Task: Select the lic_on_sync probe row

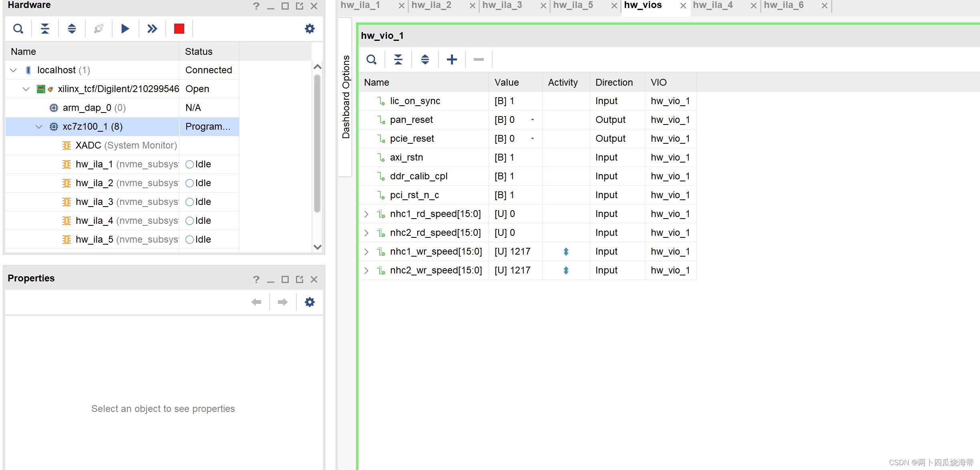Action: 527,101
